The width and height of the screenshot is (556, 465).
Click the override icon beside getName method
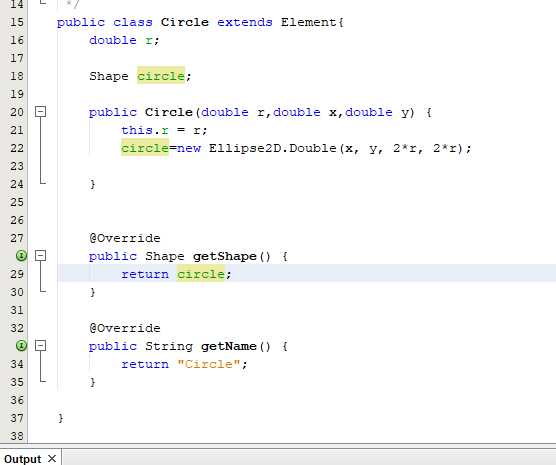(x=21, y=346)
